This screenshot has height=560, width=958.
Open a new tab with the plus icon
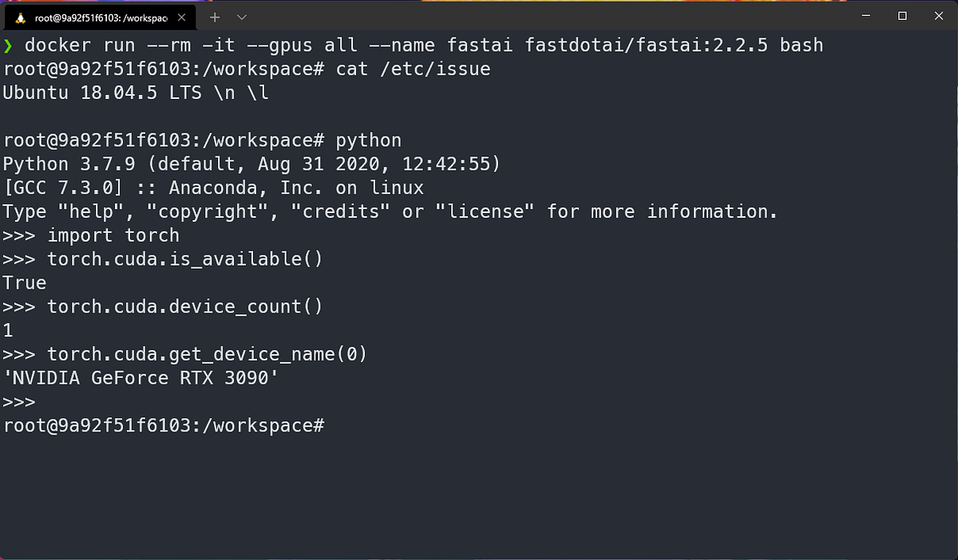coord(214,16)
